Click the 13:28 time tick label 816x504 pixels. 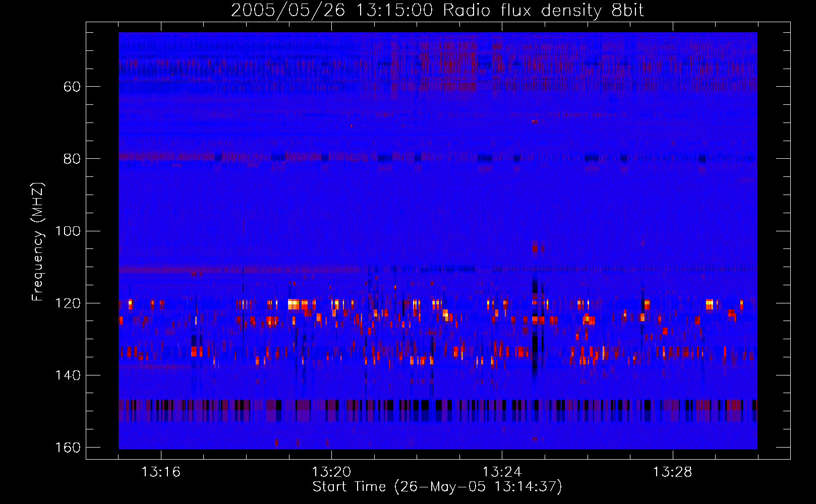point(673,472)
